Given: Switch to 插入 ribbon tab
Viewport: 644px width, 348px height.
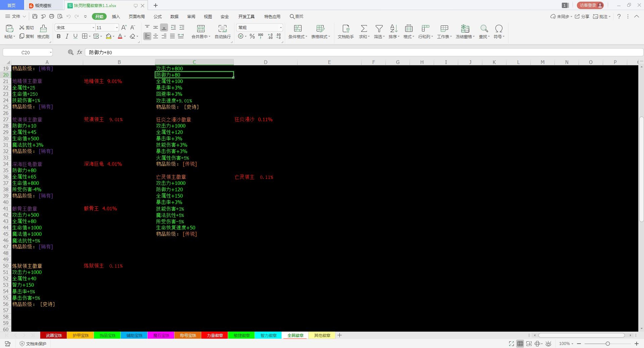Looking at the screenshot, I should click(116, 16).
